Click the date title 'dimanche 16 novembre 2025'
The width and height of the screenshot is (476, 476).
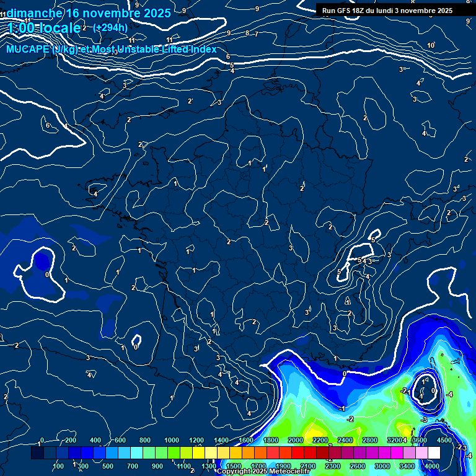(x=89, y=13)
